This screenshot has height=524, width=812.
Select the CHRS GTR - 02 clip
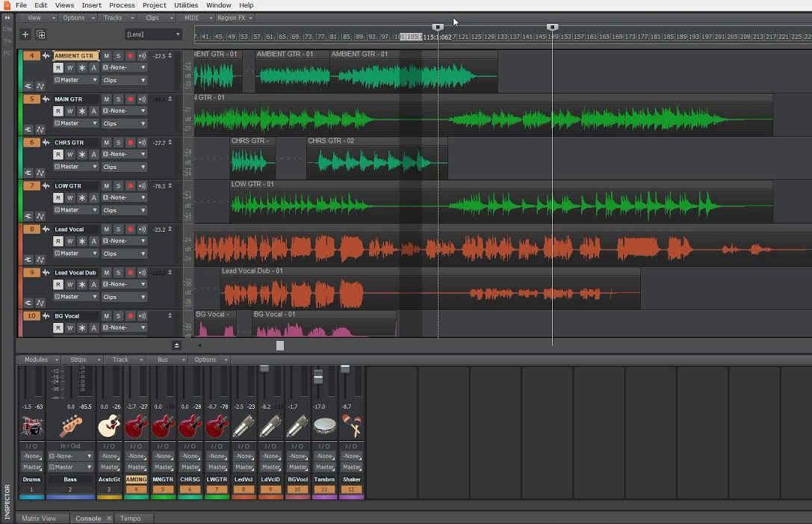click(376, 158)
